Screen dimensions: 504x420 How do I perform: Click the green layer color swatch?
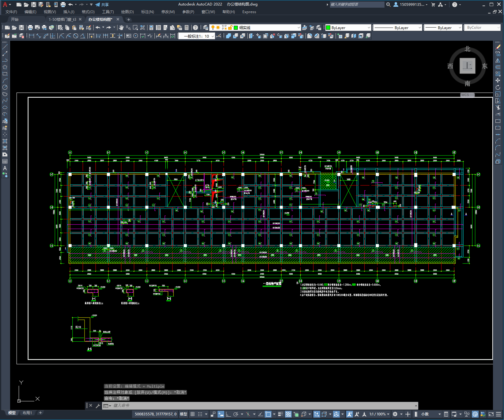coord(236,28)
